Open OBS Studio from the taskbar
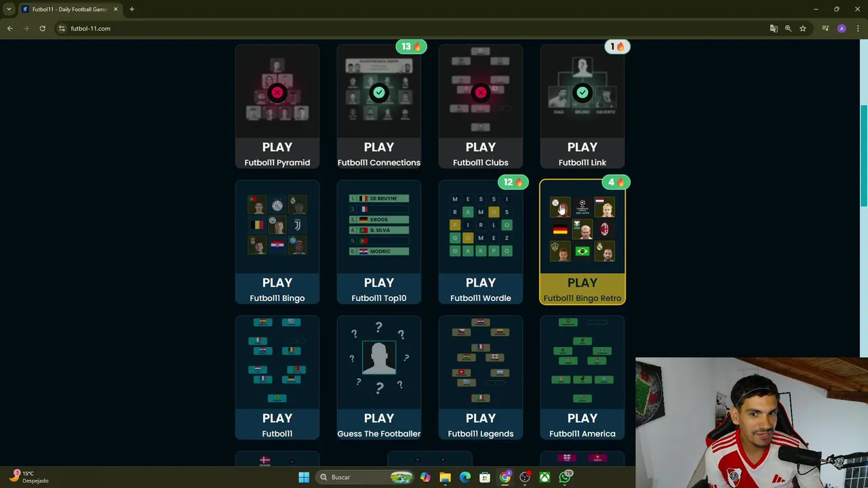Image resolution: width=868 pixels, height=488 pixels. coord(525,477)
